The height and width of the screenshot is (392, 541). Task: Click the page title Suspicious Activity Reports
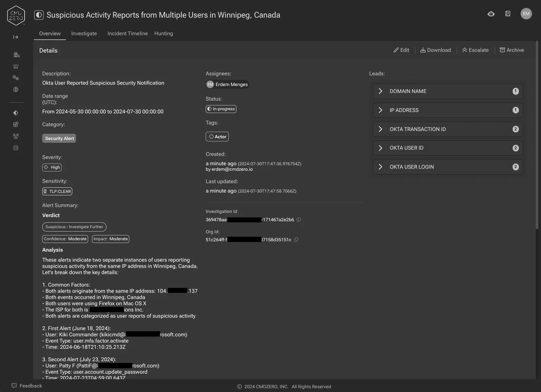point(163,15)
